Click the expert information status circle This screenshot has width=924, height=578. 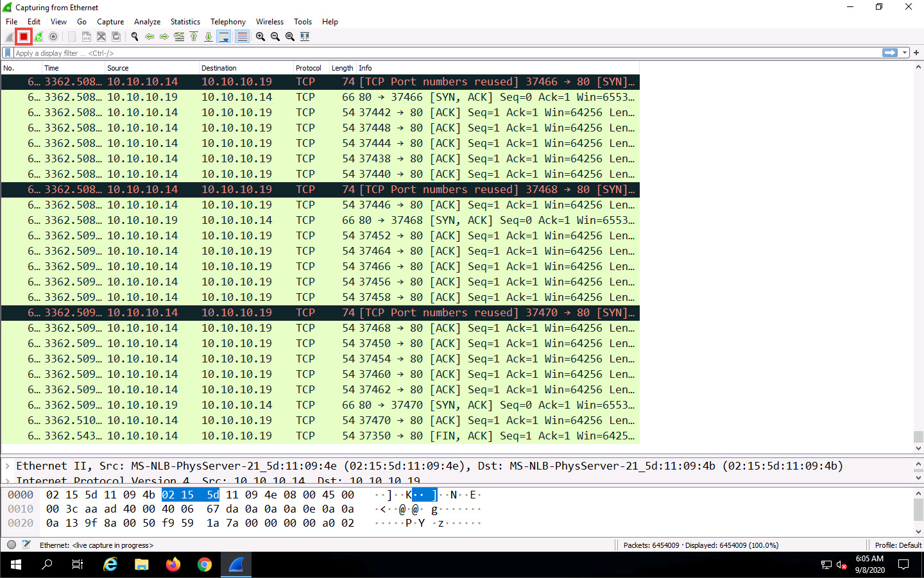[12, 545]
